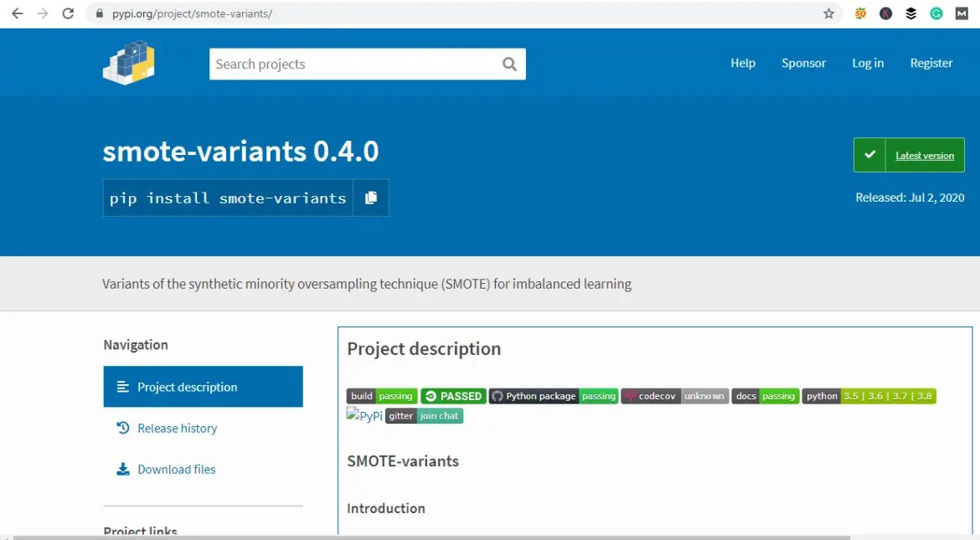The height and width of the screenshot is (540, 980).
Task: Click the broken PyPi image badge
Action: (x=364, y=415)
